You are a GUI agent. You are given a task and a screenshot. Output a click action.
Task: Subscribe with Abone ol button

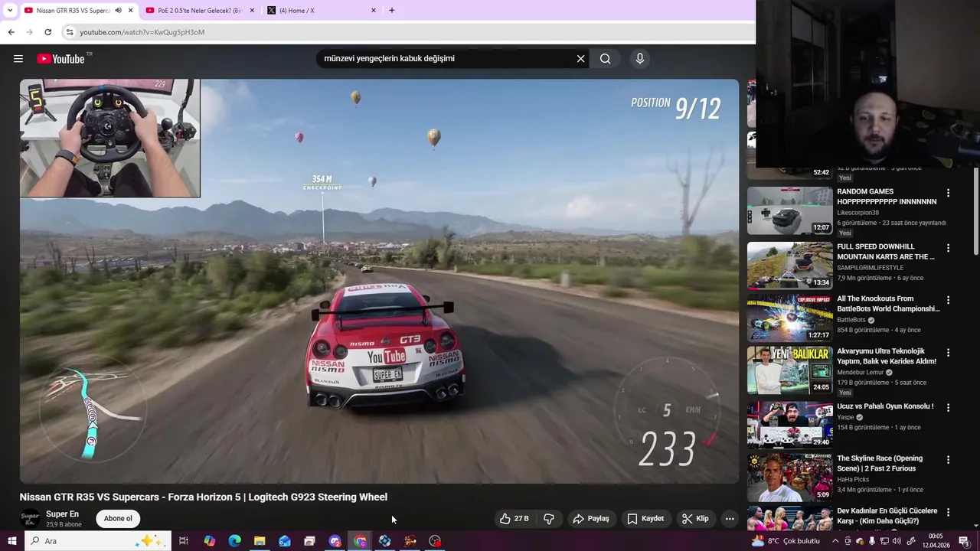[118, 519]
